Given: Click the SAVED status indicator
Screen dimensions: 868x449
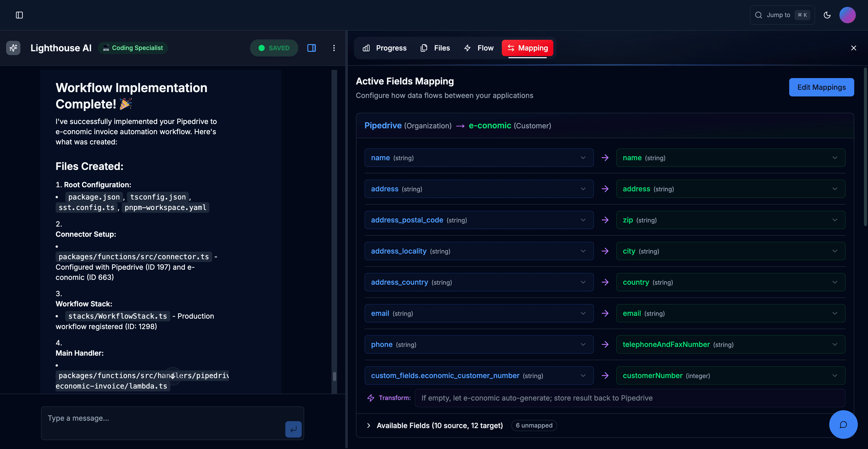Looking at the screenshot, I should (274, 48).
